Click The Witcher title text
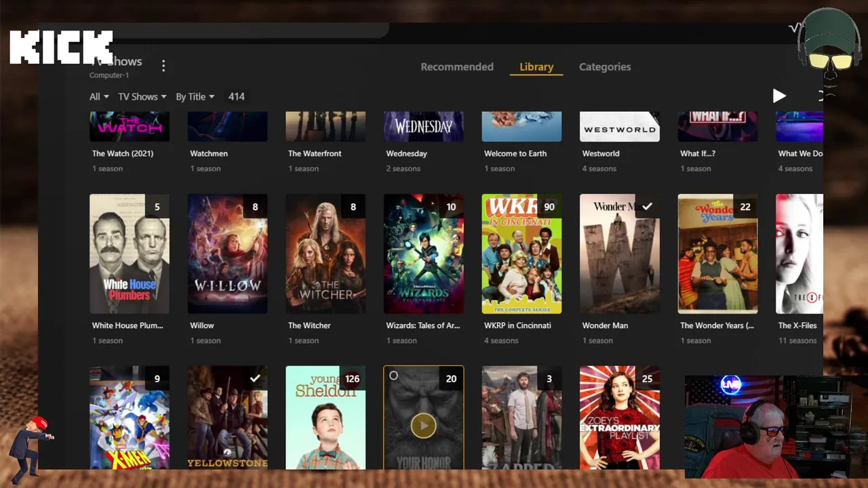 [309, 326]
